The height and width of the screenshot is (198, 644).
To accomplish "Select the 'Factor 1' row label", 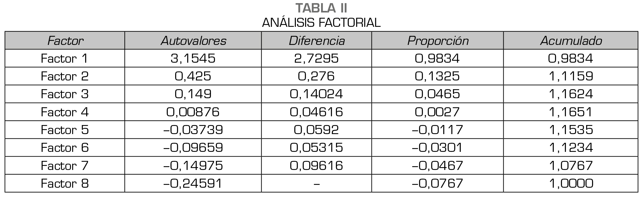I will 65,59.
